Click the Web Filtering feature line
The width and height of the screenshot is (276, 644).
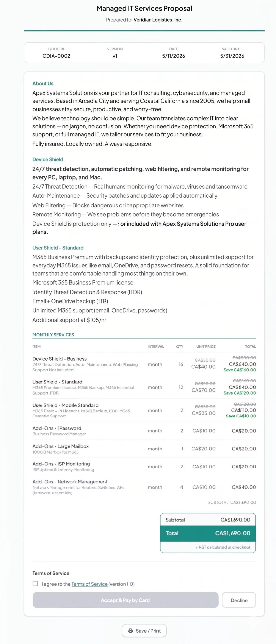(108, 205)
